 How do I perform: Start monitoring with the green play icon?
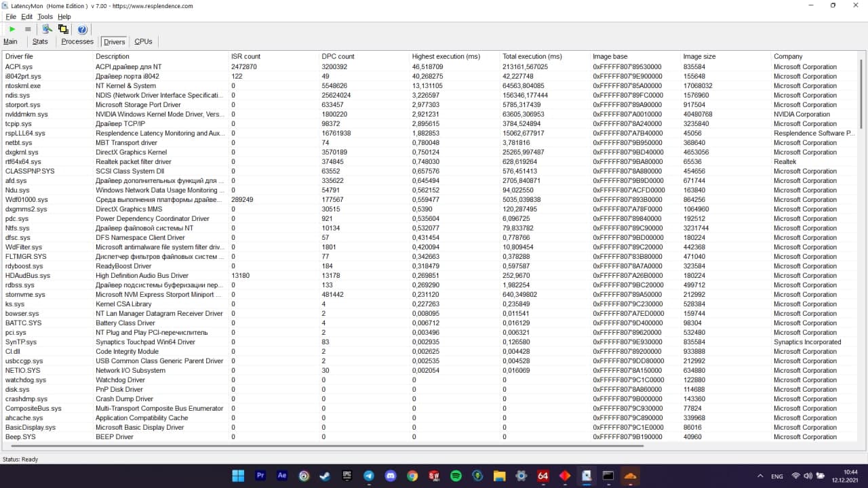(12, 29)
